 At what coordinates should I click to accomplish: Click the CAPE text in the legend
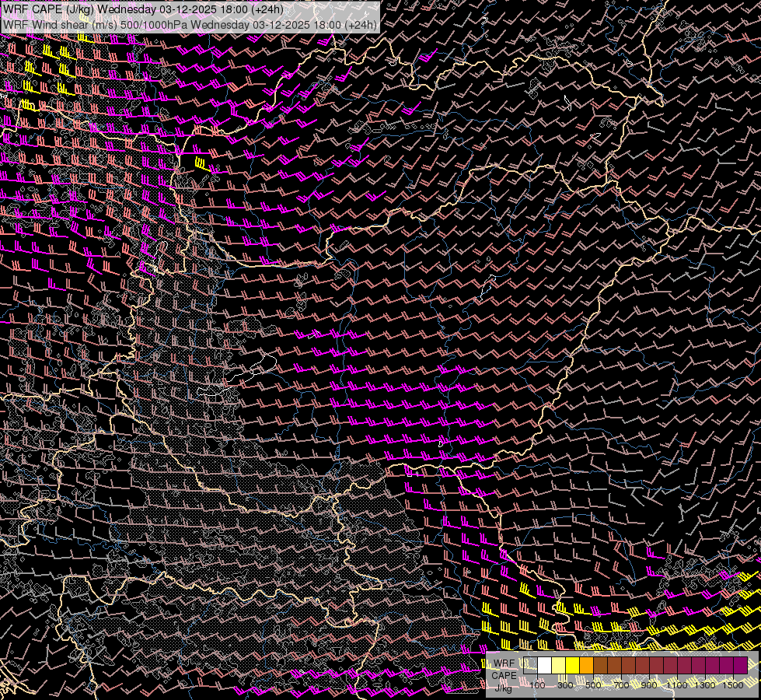tap(504, 675)
